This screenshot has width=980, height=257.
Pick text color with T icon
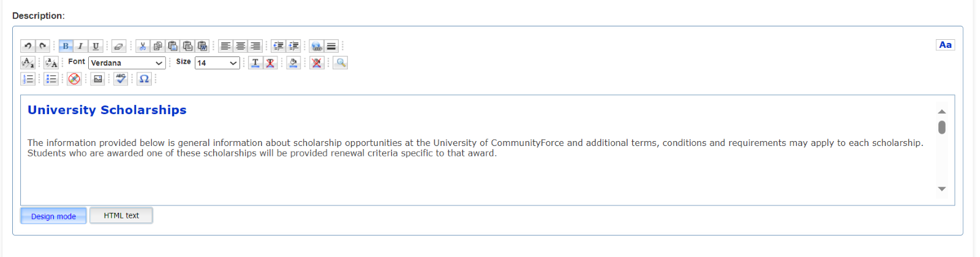click(255, 63)
